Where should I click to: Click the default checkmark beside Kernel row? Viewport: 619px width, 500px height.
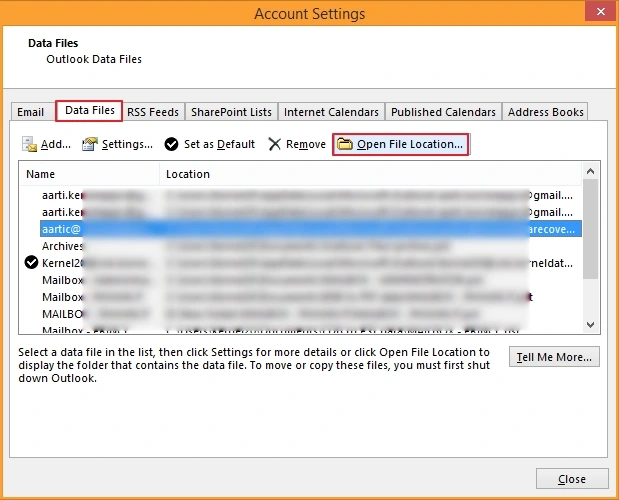point(31,262)
